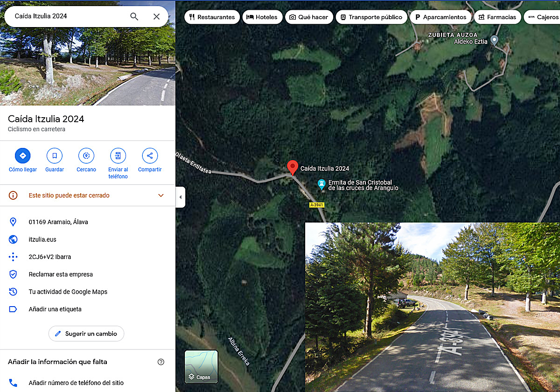Select Ermita de San Cristobal marker

[x=322, y=184]
